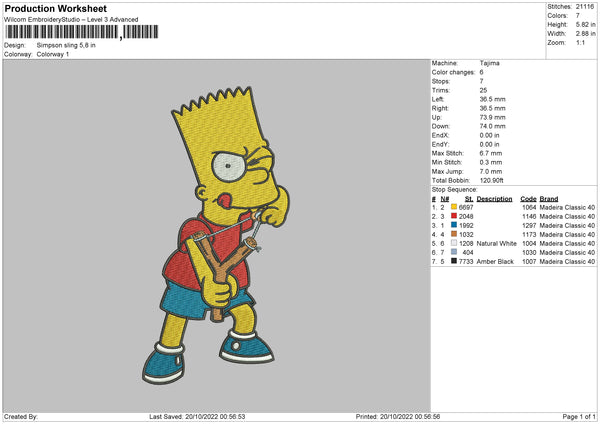The image size is (600, 424).
Task: Click the 'Page 1 of 1' indicator
Action: tap(579, 417)
